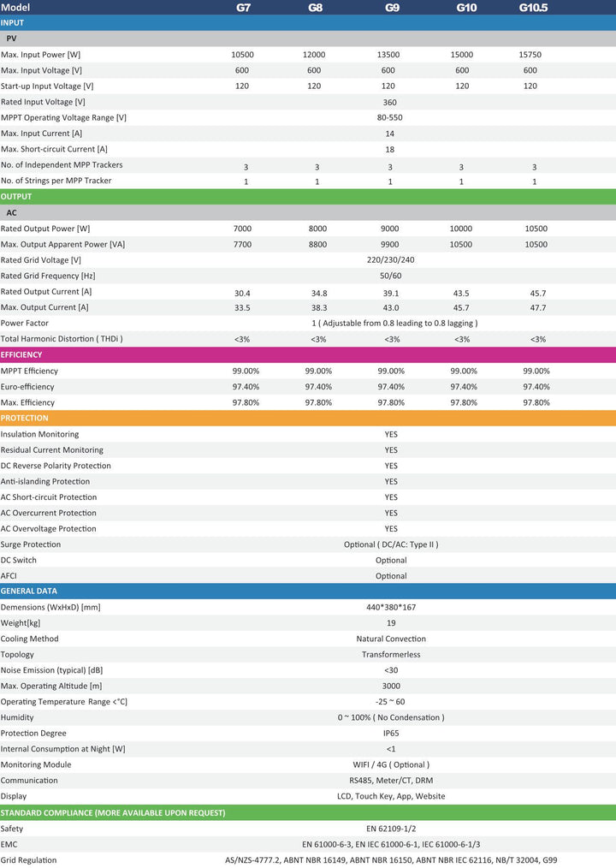Viewport: 616px width, 868px height.
Task: Select the Protection Degree IP65 value
Action: (391, 734)
